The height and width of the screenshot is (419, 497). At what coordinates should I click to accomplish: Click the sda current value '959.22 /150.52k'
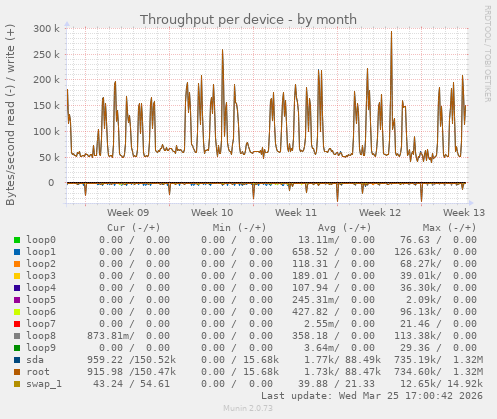[132, 360]
